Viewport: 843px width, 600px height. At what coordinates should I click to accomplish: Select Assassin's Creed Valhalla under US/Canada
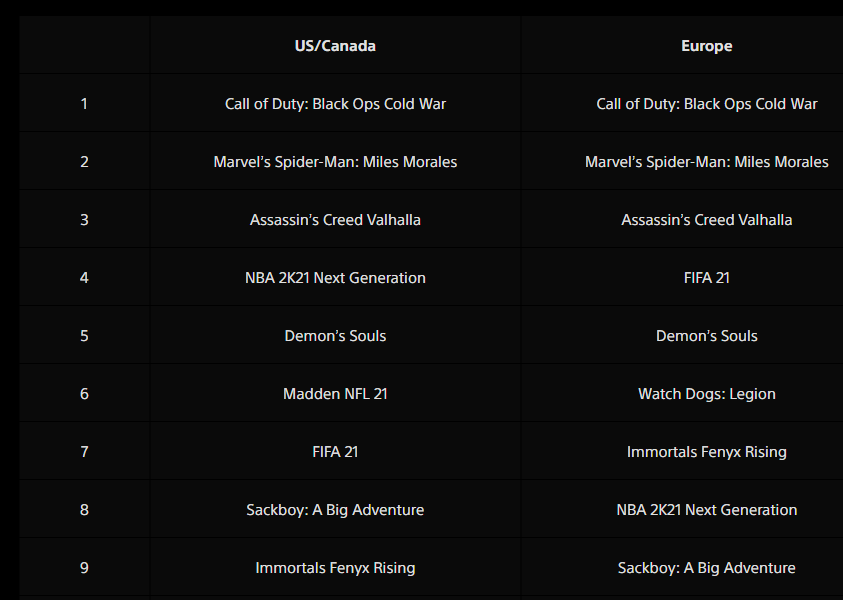tap(335, 220)
